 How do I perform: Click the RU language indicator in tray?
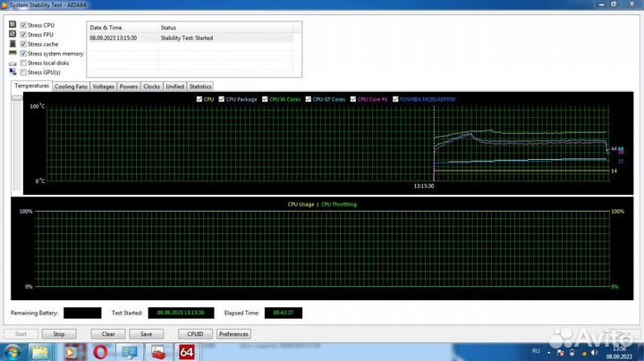click(x=538, y=352)
